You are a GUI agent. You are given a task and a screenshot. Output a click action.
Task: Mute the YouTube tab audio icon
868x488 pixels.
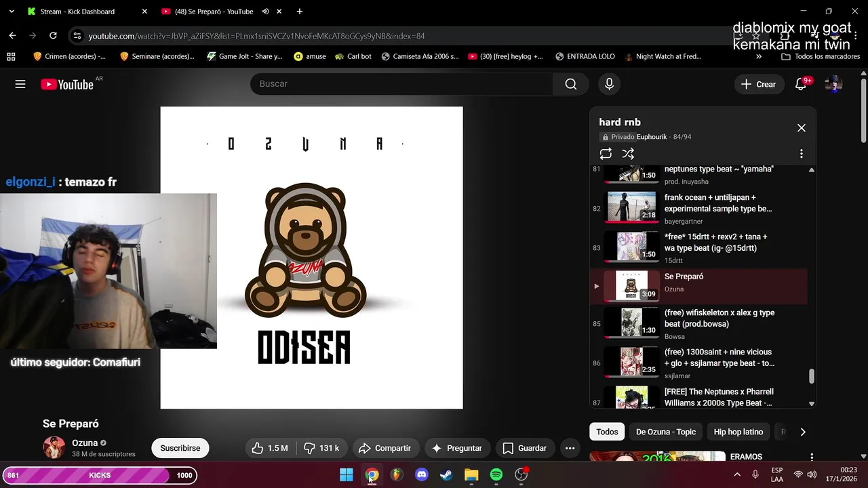click(x=265, y=12)
